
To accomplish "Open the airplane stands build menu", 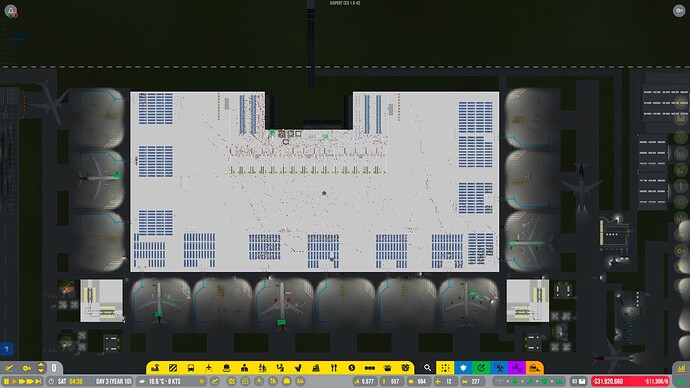I will click(x=209, y=368).
